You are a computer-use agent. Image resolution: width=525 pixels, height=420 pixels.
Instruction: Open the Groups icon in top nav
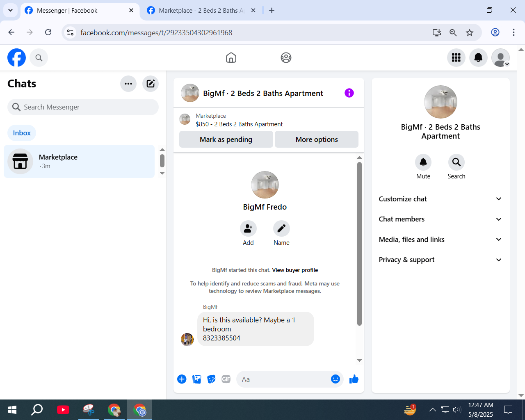(286, 58)
